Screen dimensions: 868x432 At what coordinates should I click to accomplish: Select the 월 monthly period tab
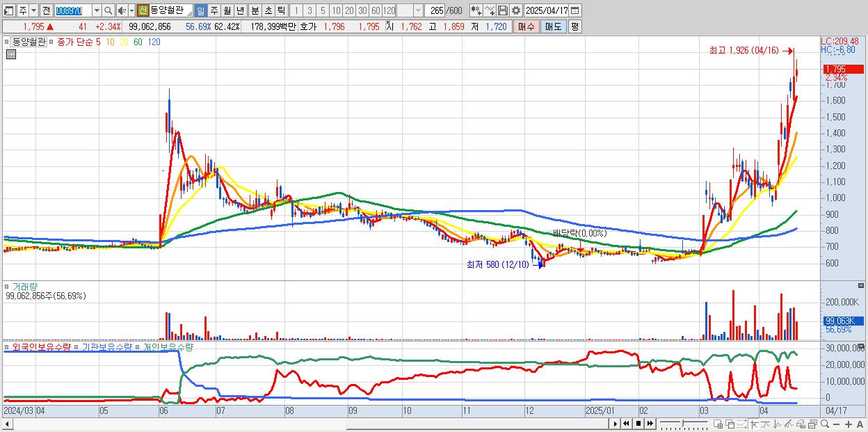coord(227,10)
